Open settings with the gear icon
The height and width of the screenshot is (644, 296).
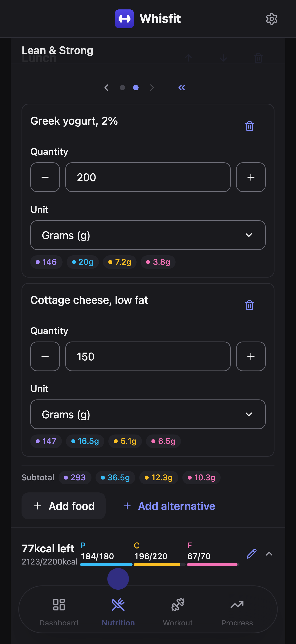coord(272,19)
